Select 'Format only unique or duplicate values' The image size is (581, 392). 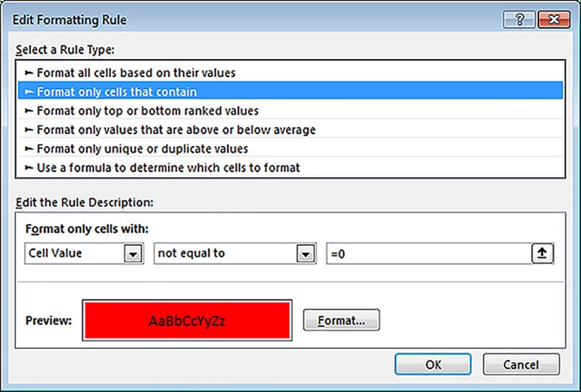tap(142, 148)
